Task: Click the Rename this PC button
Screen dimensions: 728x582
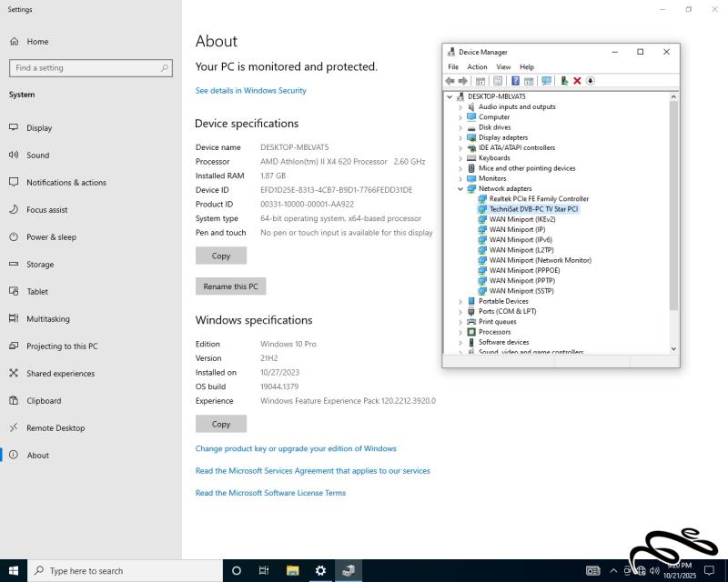Action: 230,286
